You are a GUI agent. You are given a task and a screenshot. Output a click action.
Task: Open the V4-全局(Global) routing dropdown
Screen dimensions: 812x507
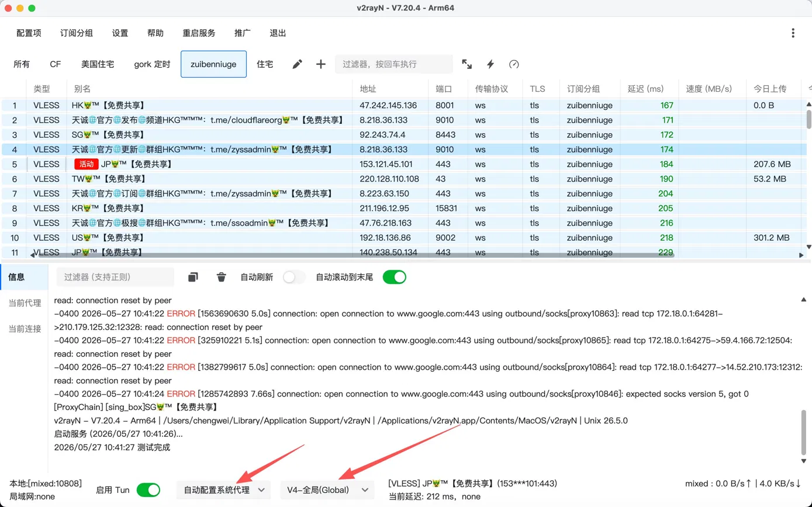(x=327, y=490)
